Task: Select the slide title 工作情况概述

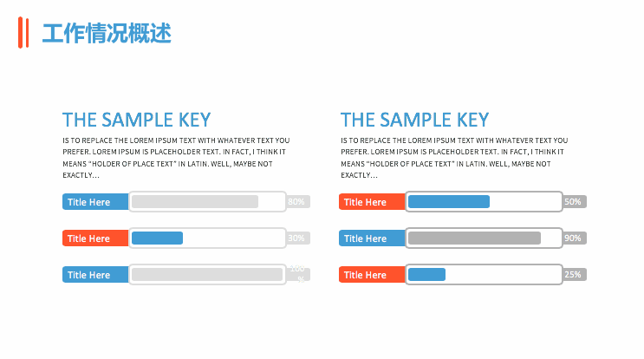Action: 107,34
